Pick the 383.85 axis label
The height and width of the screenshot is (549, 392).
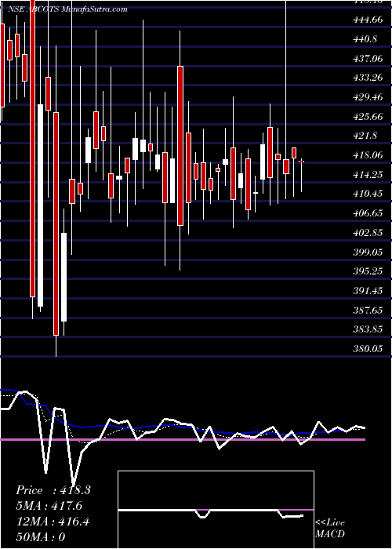(x=368, y=329)
